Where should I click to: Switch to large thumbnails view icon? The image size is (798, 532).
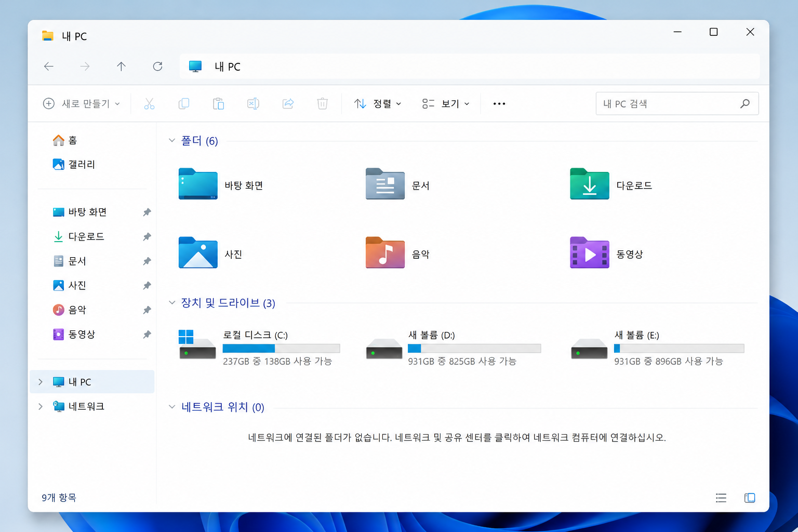coord(750,498)
